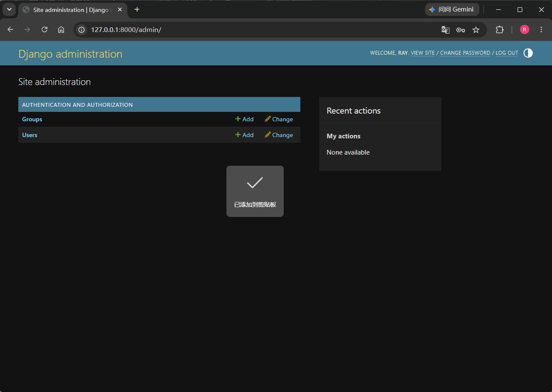Image resolution: width=552 pixels, height=392 pixels.
Task: Click the Recent actions heading
Action: click(x=354, y=111)
